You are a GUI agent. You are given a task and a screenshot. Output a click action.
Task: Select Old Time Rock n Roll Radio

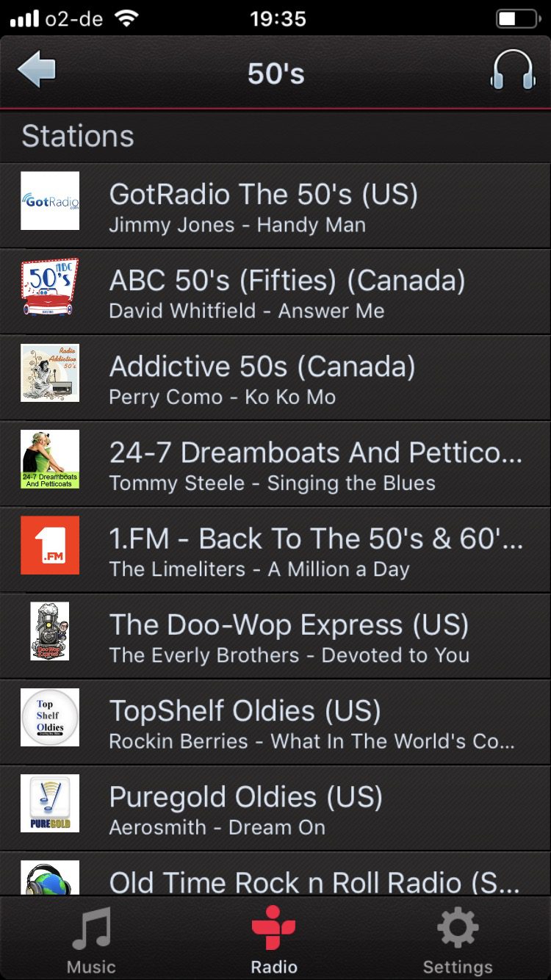314,882
